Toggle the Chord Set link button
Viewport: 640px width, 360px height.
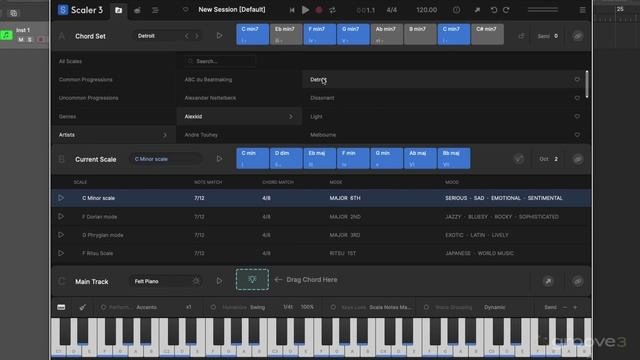(x=578, y=36)
